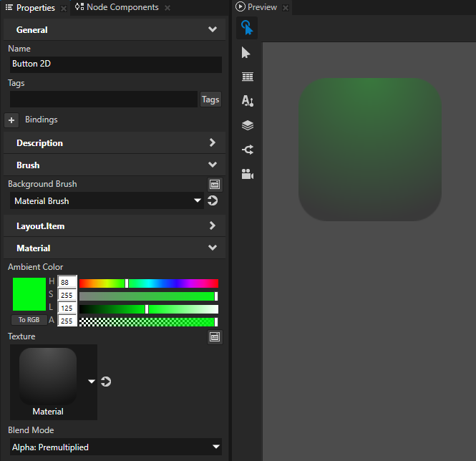Open the Material Brush dropdown
Image resolution: width=476 pixels, height=461 pixels.
104,201
